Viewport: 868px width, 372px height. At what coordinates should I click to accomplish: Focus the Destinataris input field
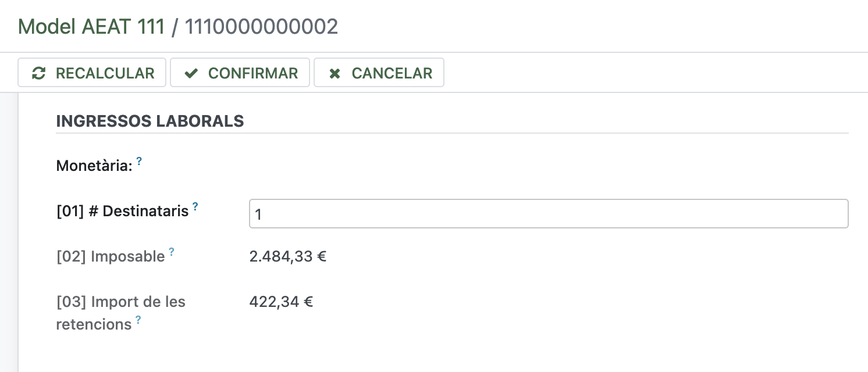[x=548, y=214]
